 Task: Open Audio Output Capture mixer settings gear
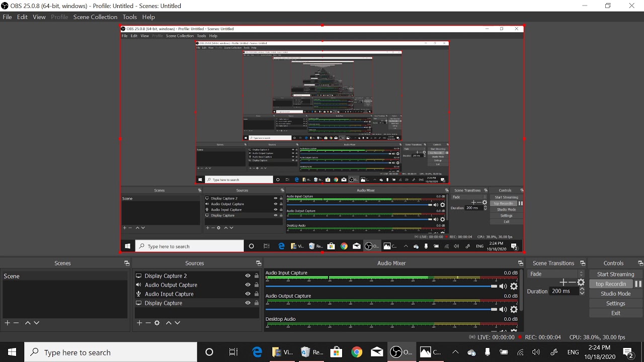[x=514, y=310]
